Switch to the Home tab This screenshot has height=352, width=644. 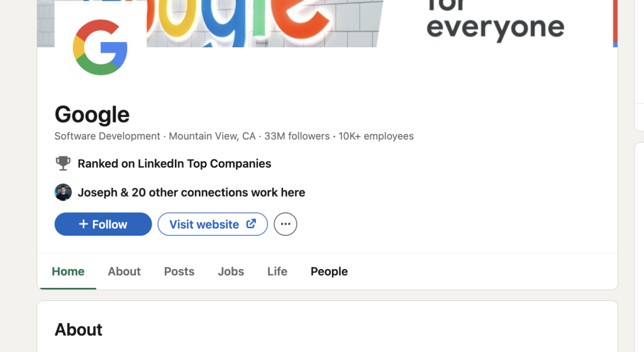68,271
